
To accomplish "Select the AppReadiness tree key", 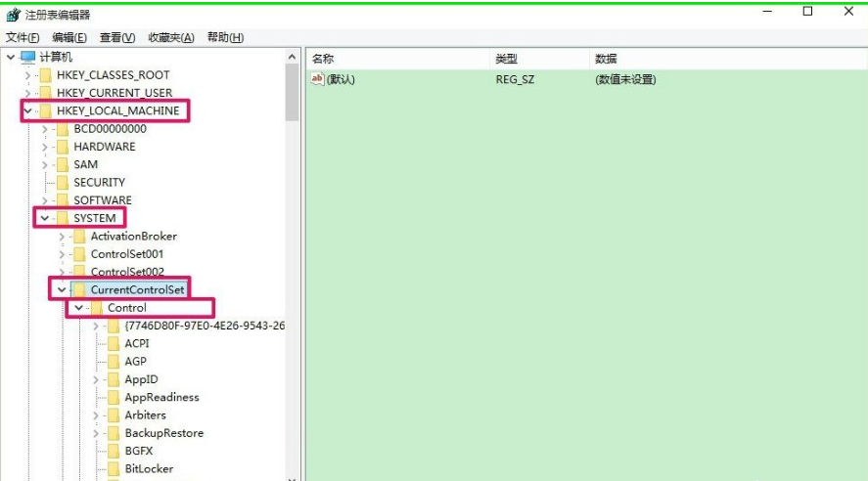I will [161, 398].
